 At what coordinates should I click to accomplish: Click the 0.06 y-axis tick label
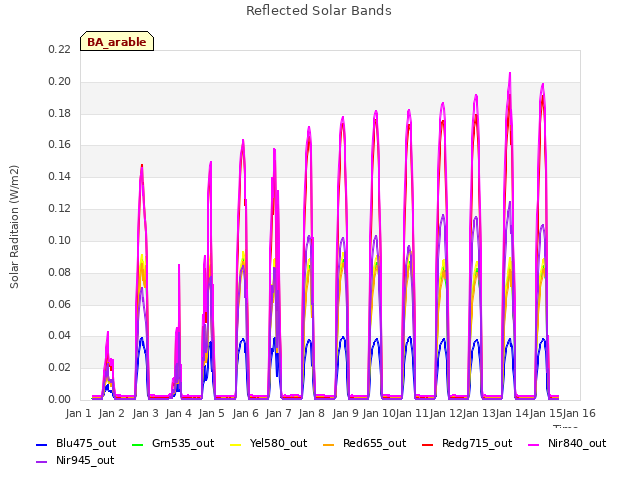(60, 304)
